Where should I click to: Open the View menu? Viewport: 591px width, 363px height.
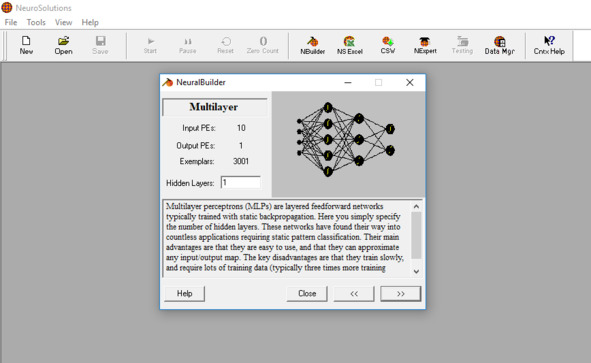pyautogui.click(x=63, y=22)
